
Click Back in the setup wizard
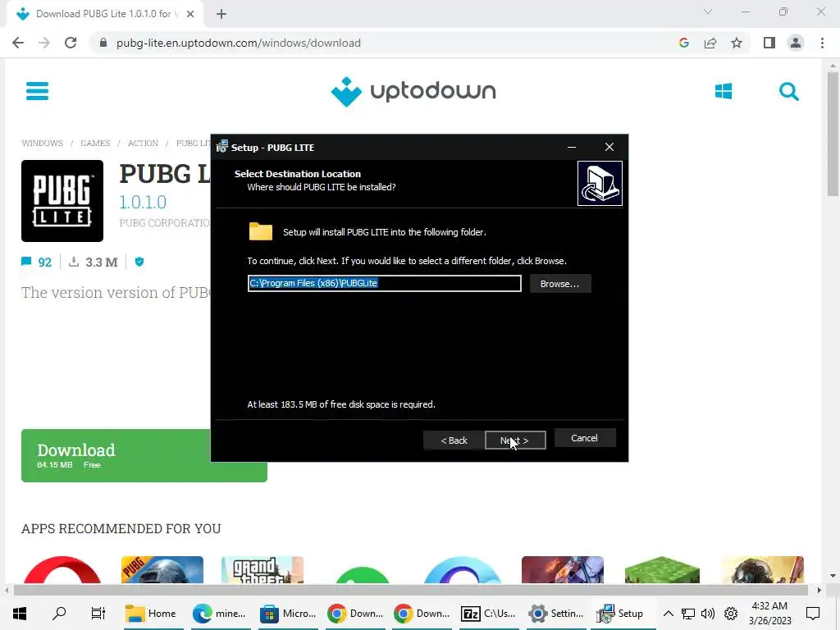(x=454, y=441)
